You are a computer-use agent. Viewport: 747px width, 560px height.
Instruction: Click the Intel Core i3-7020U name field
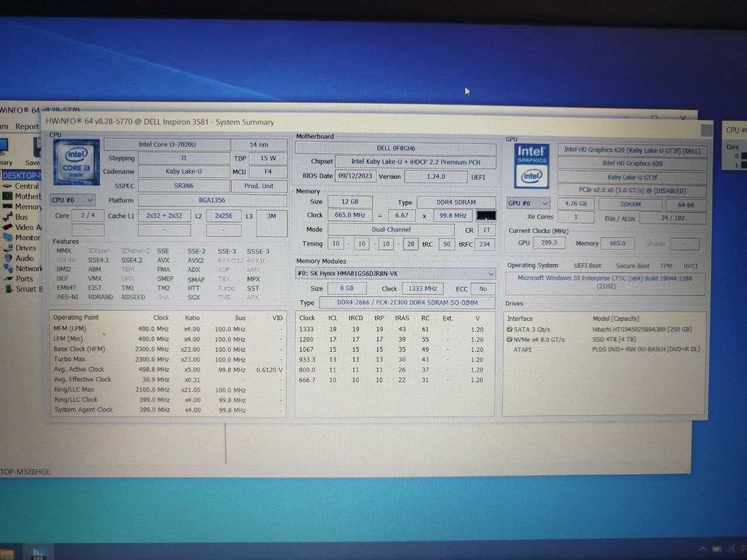(167, 145)
